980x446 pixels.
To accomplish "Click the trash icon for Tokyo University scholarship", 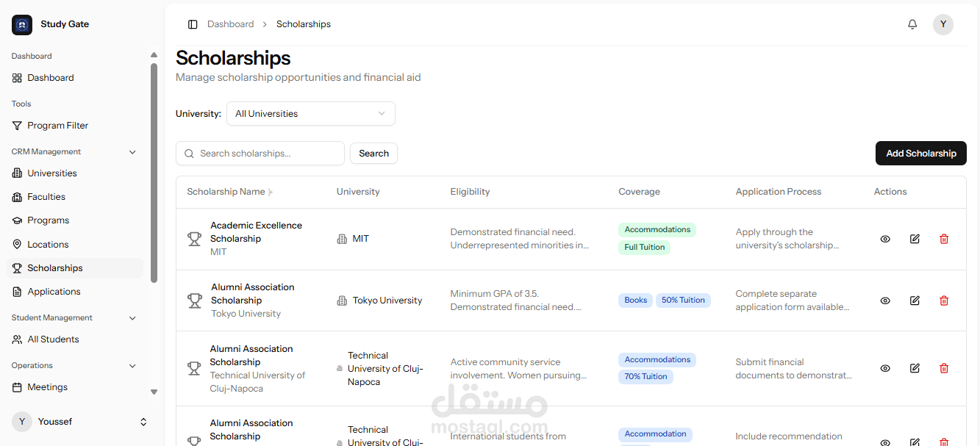I will (x=944, y=301).
